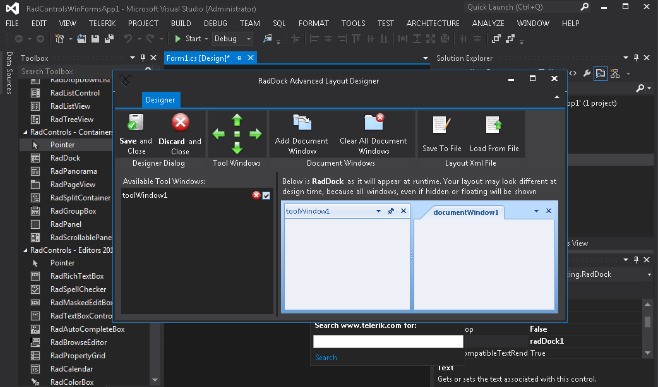Click the right green arrow for tool windows
Viewport: 658px width, 387px height.
[256, 134]
